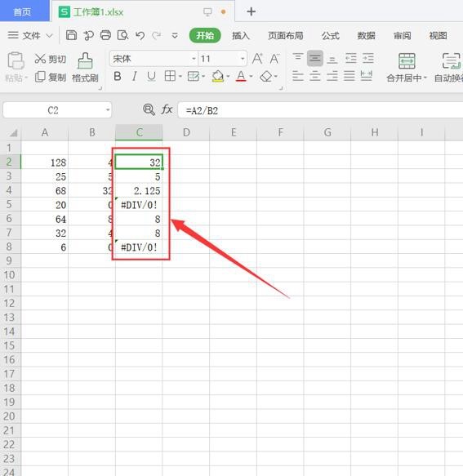Toggle Bold formatting
Screen dimensions: 463x476
[x=118, y=76]
